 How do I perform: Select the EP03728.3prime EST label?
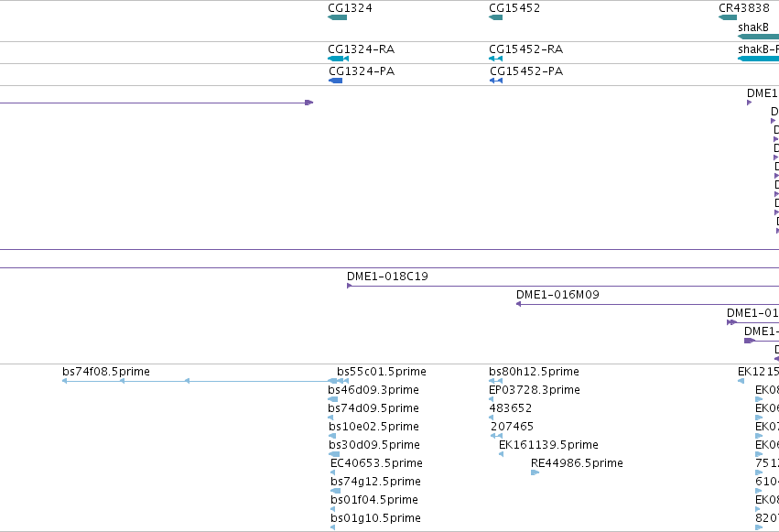tap(535, 390)
